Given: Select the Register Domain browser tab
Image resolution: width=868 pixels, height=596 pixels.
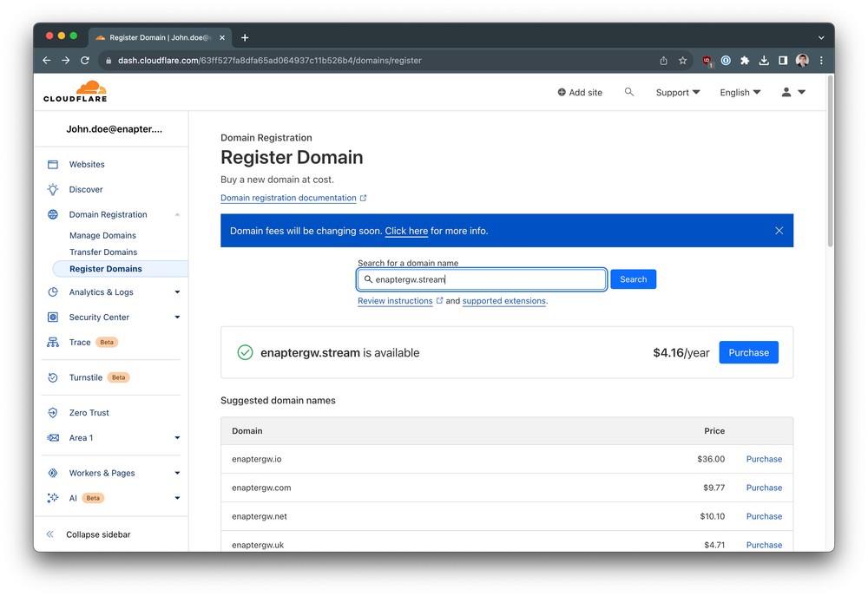Looking at the screenshot, I should pyautogui.click(x=155, y=37).
